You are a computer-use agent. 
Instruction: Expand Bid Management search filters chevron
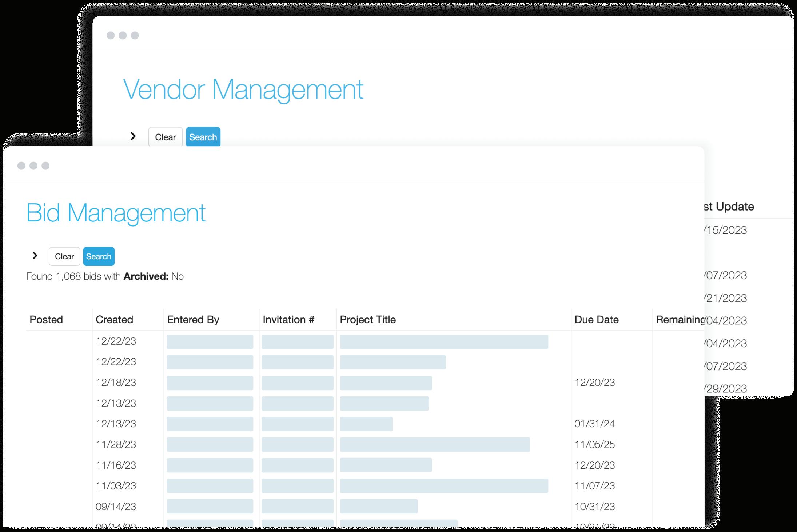coord(35,256)
